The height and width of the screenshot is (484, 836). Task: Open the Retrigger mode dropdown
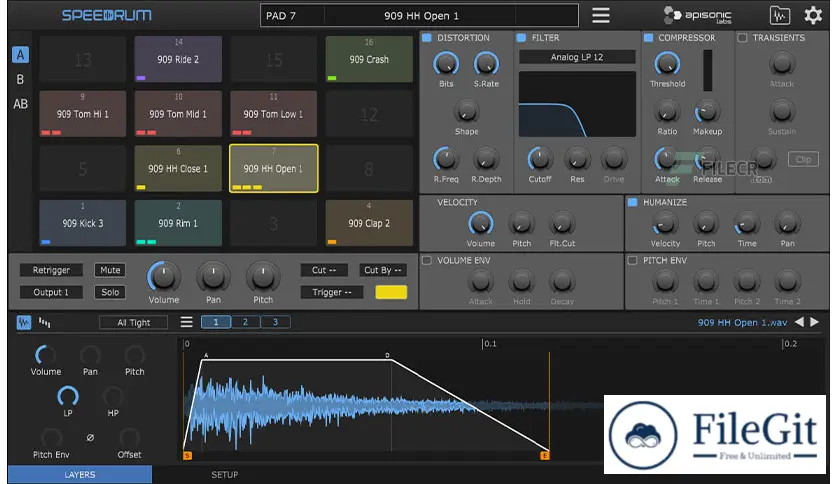tap(51, 270)
